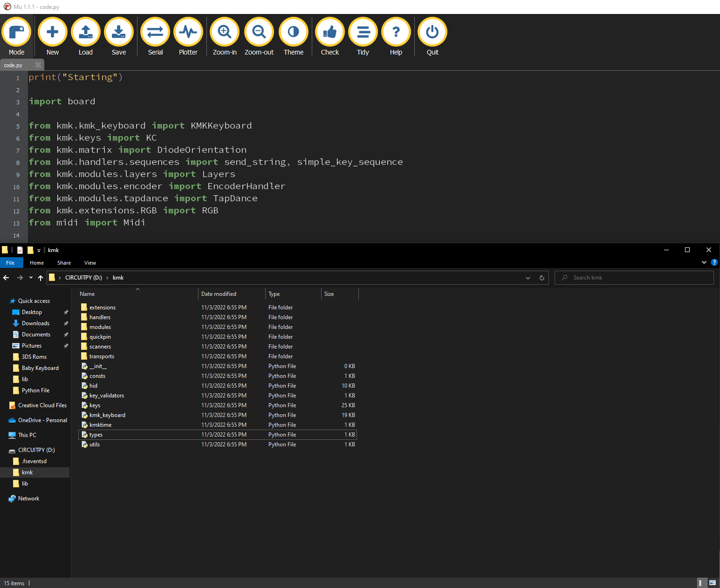Click the Load file icon
Viewport: 720px width, 588px height.
(x=86, y=32)
